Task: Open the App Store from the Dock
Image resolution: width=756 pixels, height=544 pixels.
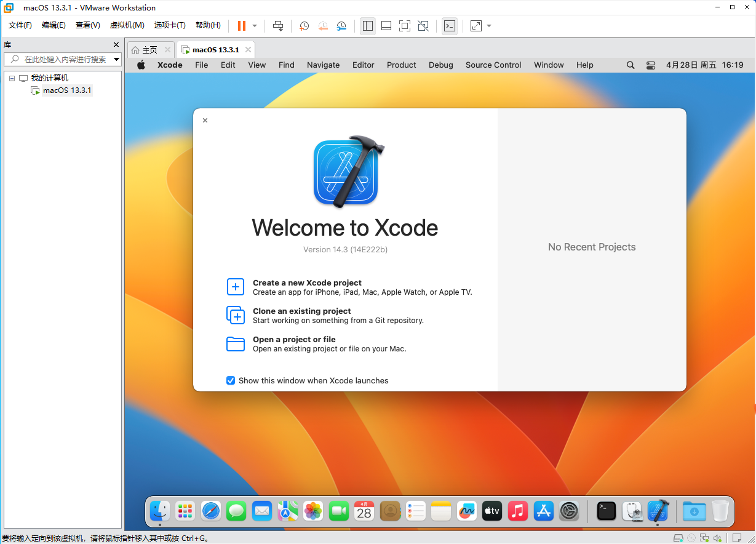Action: click(543, 511)
